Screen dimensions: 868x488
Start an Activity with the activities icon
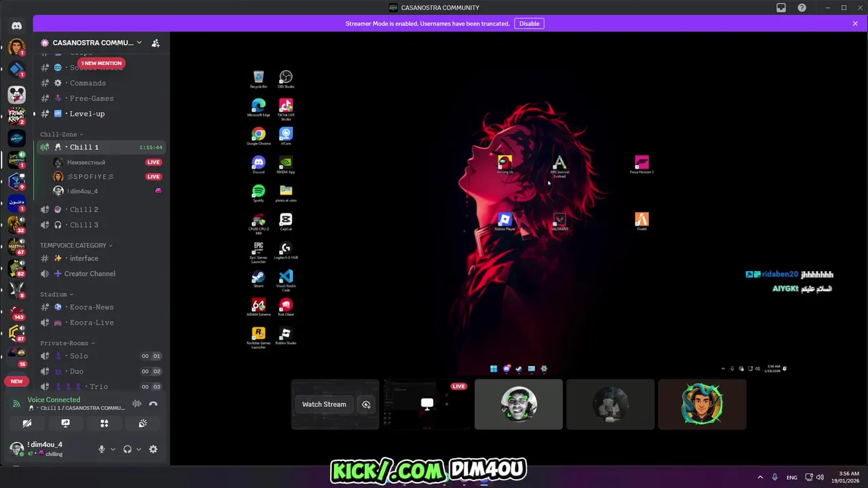104,423
